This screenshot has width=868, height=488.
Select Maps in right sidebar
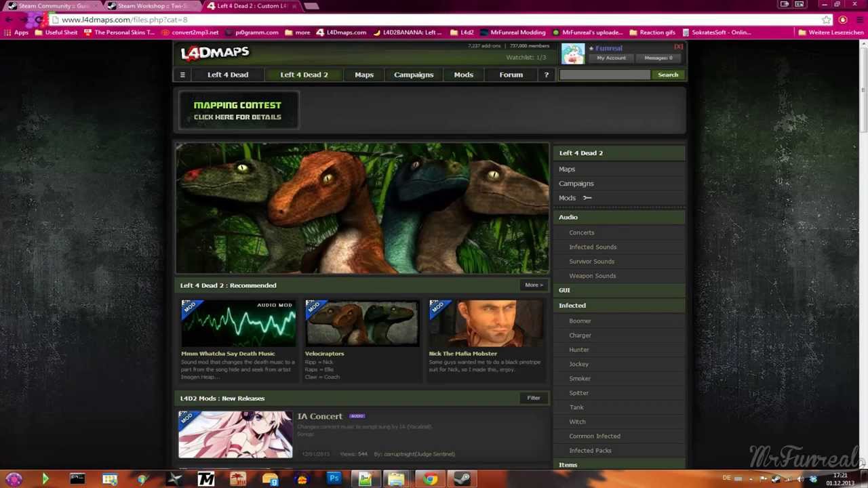[x=567, y=169]
